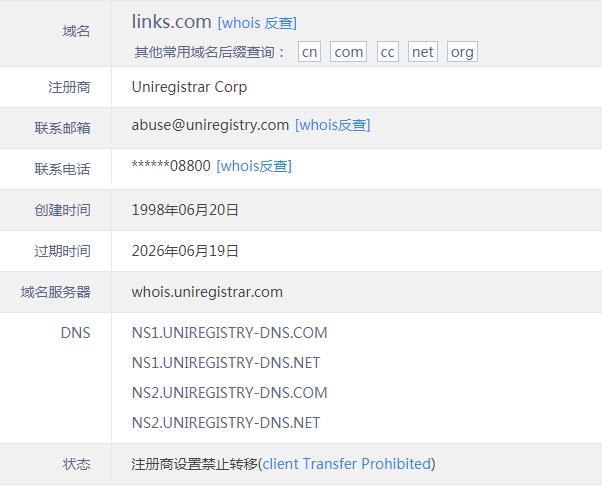Click the NS1.UNIREGISTRY-DNS.NET entry
Viewport: 602px width, 491px height.
226,363
